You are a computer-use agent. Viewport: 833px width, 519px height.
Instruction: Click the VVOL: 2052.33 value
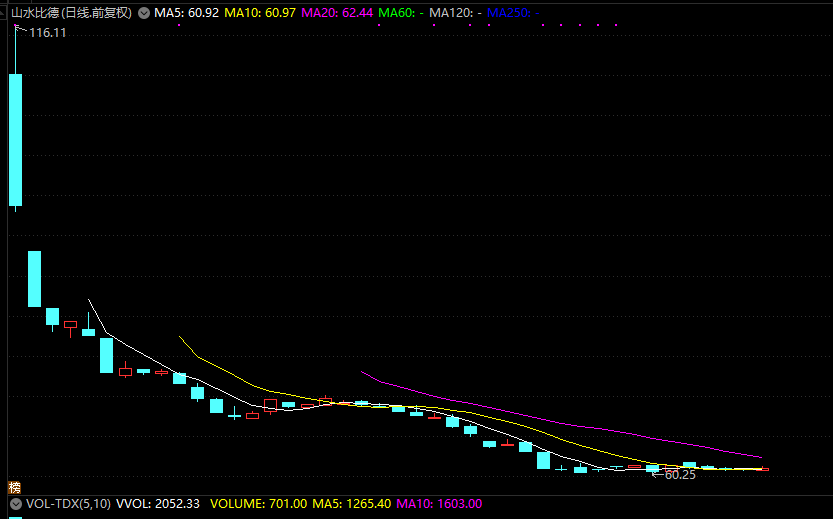pos(159,504)
